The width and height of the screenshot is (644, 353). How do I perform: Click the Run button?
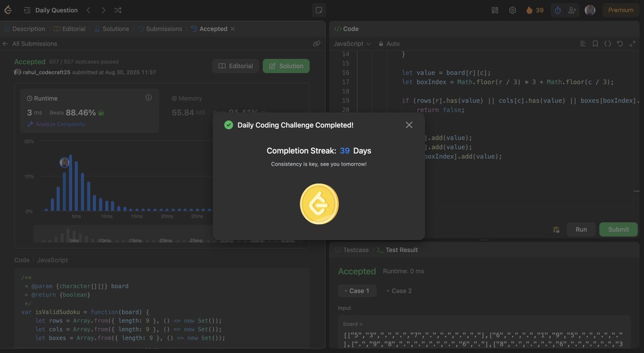(x=581, y=229)
